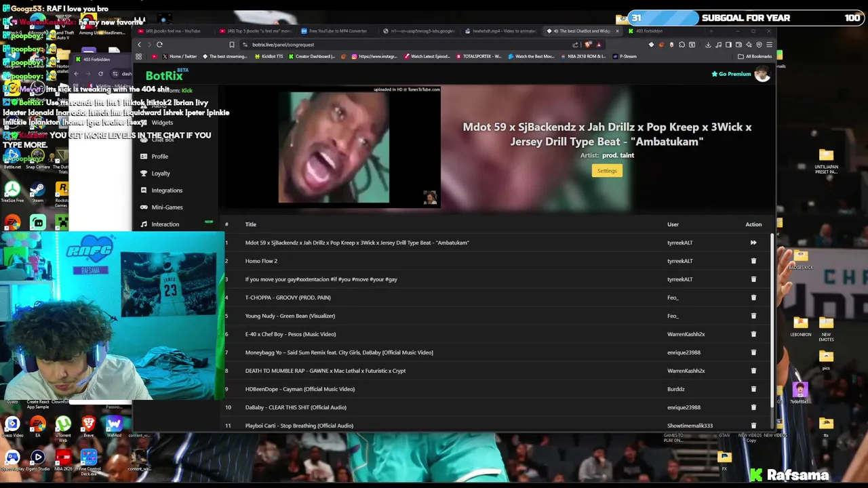Open Mini-Games in the BotRix sidebar
This screenshot has width=868, height=488.
point(167,207)
